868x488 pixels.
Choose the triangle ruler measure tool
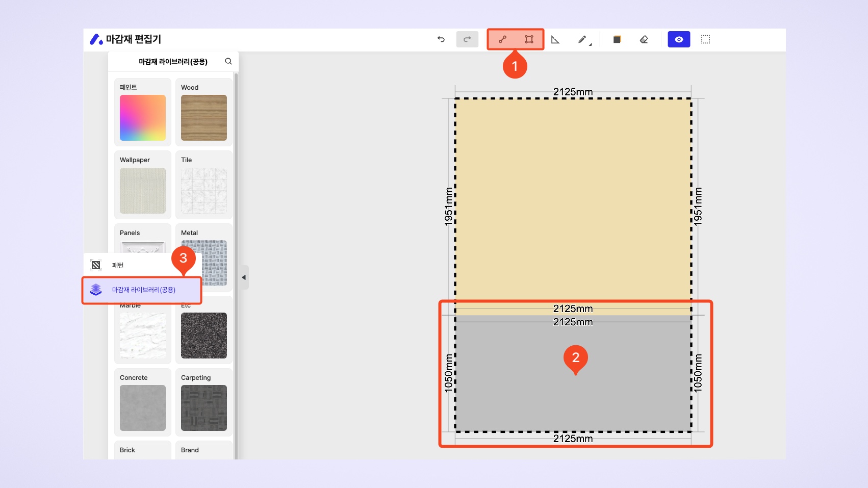[555, 39]
